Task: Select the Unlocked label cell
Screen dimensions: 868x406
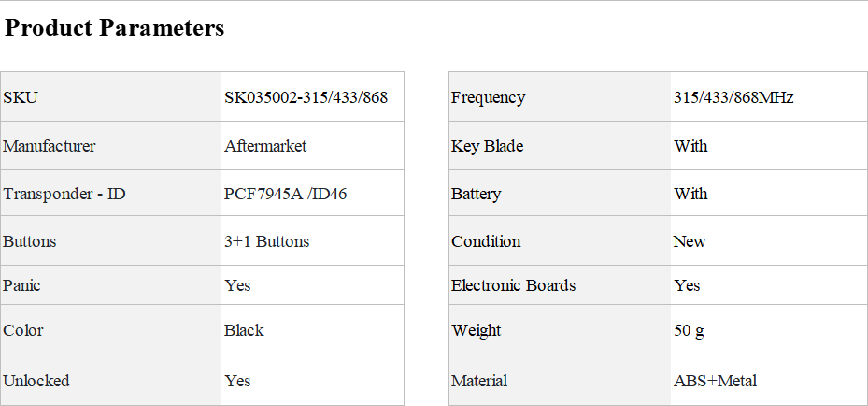Action: pos(110,381)
